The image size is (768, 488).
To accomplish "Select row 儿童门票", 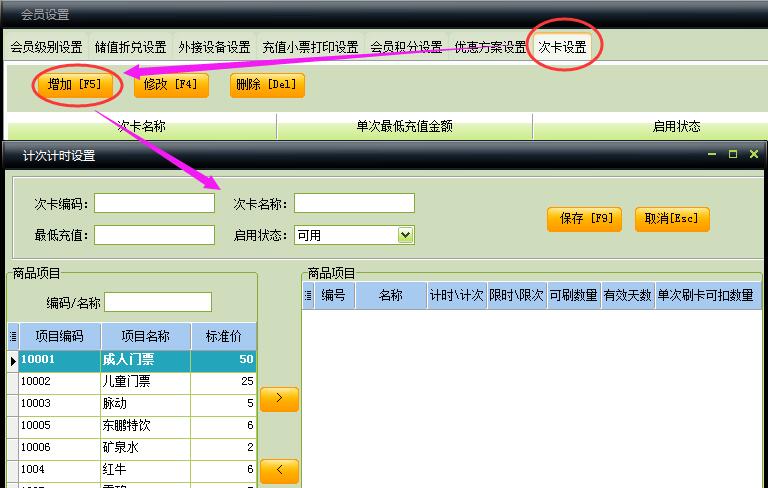I will pos(132,382).
